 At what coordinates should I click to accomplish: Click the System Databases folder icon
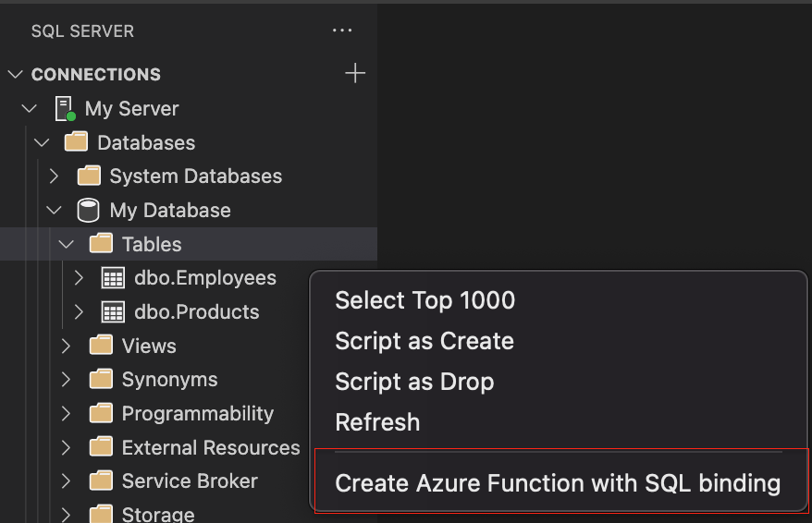89,176
